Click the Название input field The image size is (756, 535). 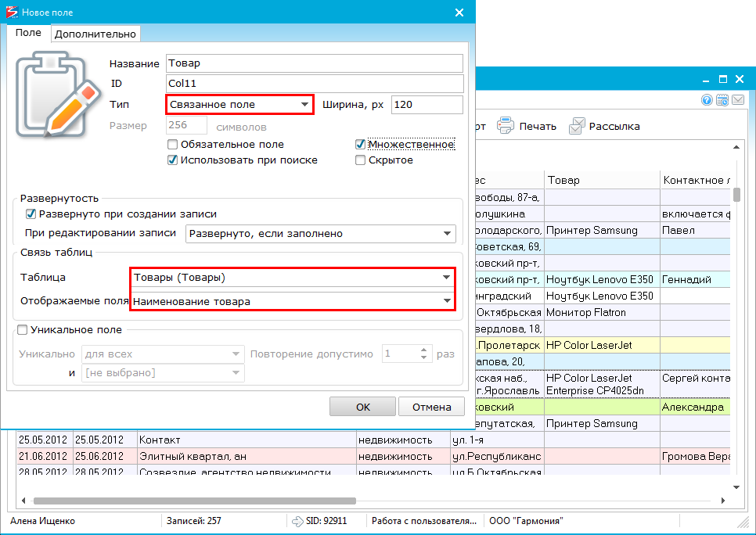(x=315, y=63)
